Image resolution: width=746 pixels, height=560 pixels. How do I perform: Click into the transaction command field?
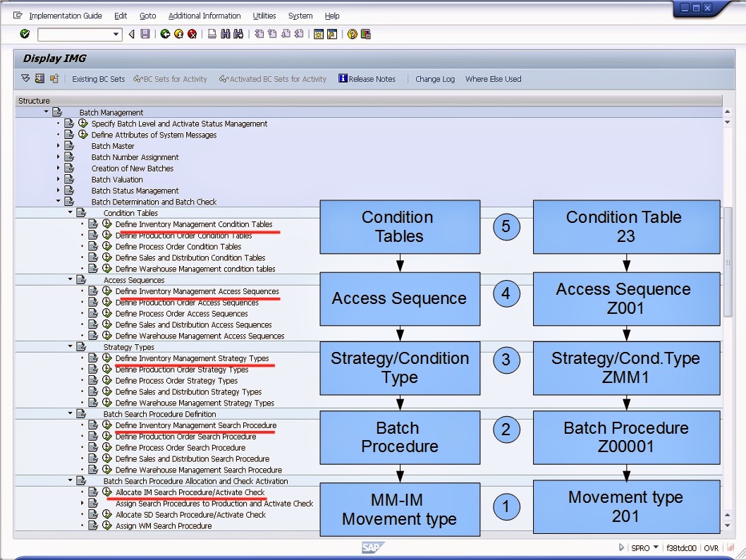click(75, 35)
